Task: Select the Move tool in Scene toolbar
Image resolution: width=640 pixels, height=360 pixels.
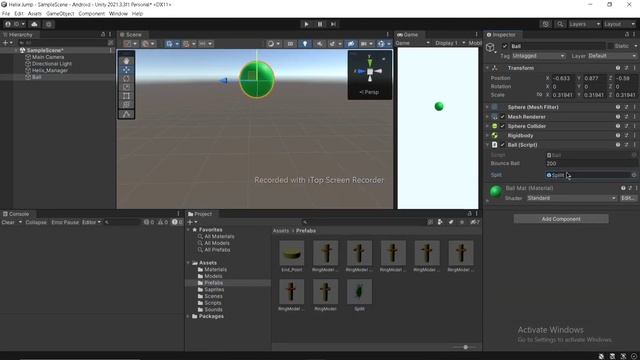Action: [x=126, y=70]
